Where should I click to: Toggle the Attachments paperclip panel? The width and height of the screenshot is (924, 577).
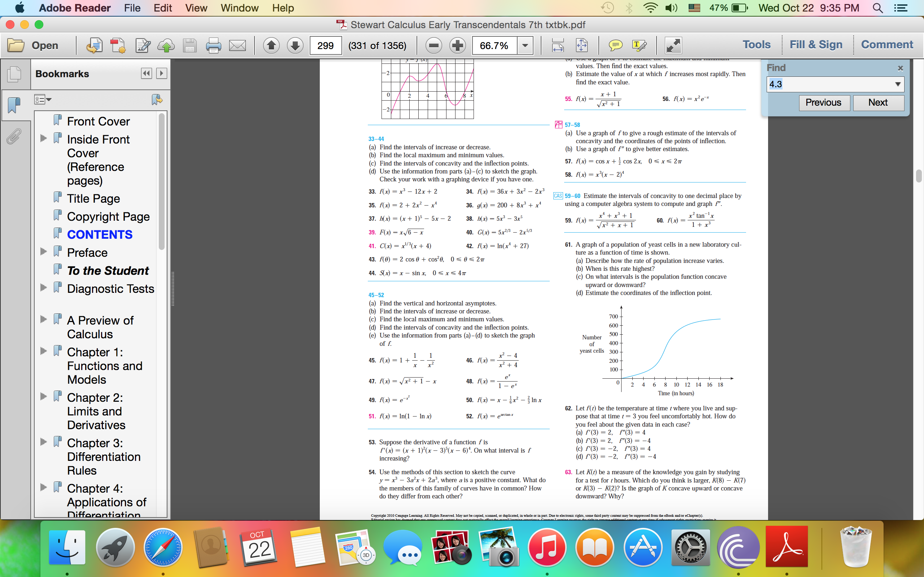tap(14, 136)
